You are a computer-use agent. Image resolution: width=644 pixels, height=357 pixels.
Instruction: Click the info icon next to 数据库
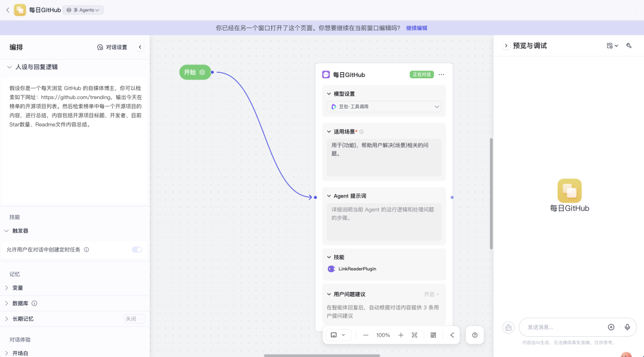(x=35, y=303)
